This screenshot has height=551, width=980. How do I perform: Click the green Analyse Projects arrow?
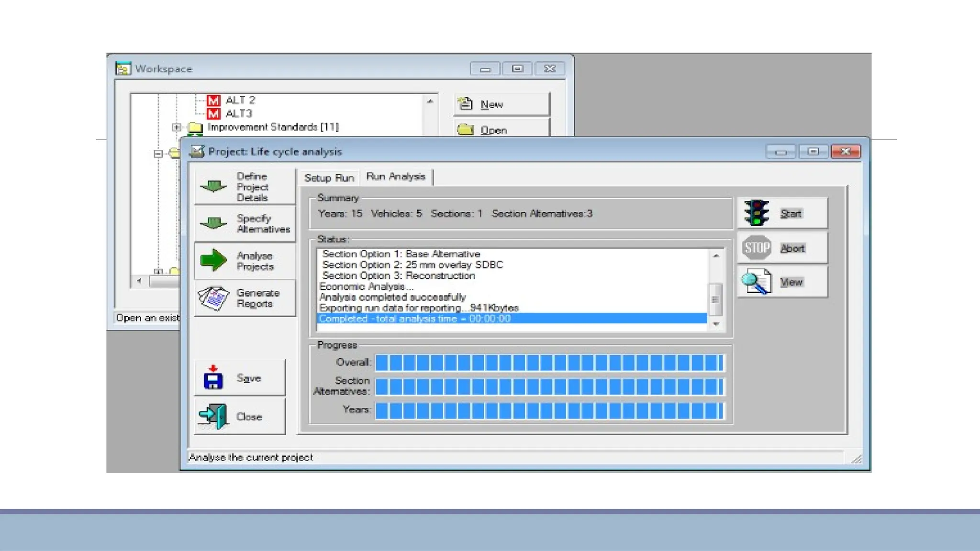213,261
